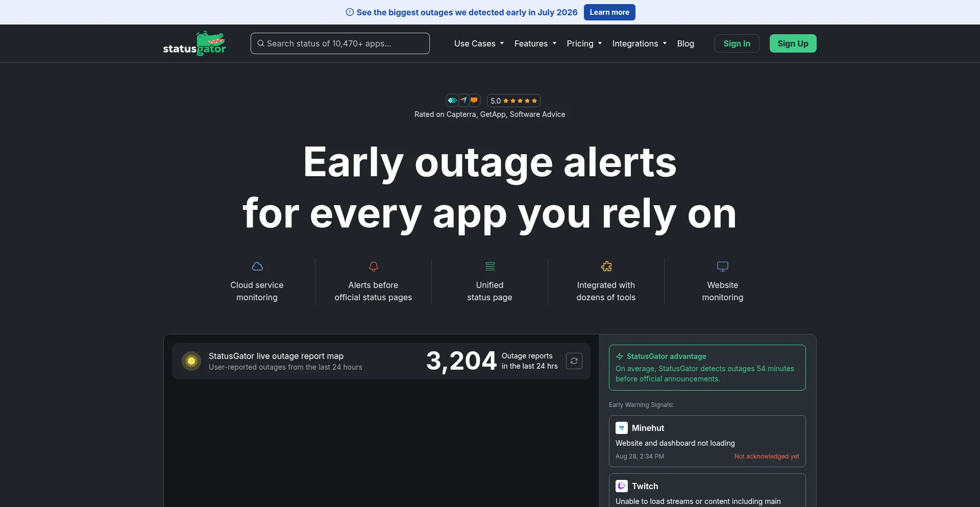Click the GetApp rating icon
Screen dimensions: 980x507
point(463,101)
